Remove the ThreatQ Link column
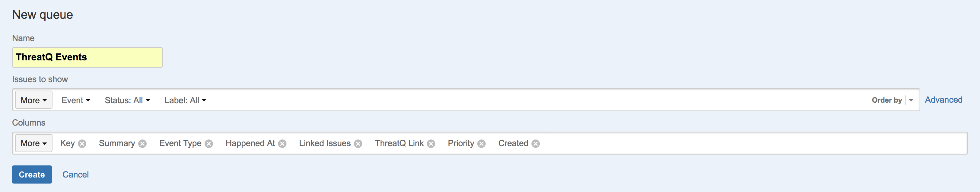The height and width of the screenshot is (192, 980). coord(431,144)
